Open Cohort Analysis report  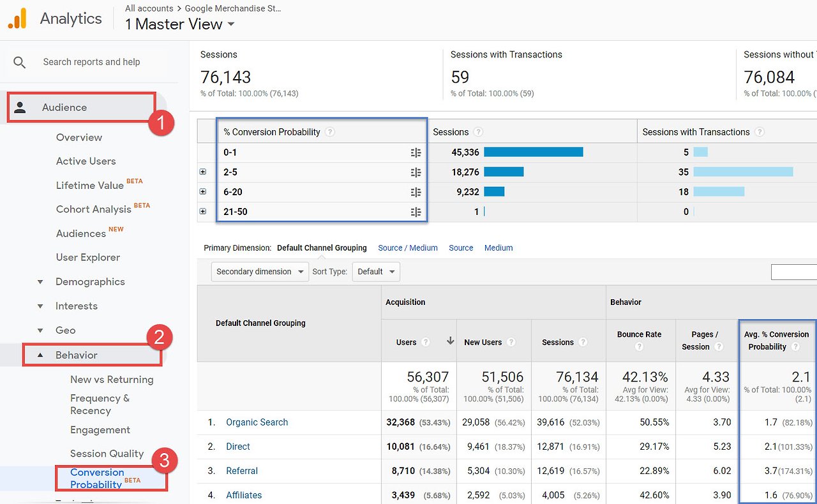(x=94, y=209)
